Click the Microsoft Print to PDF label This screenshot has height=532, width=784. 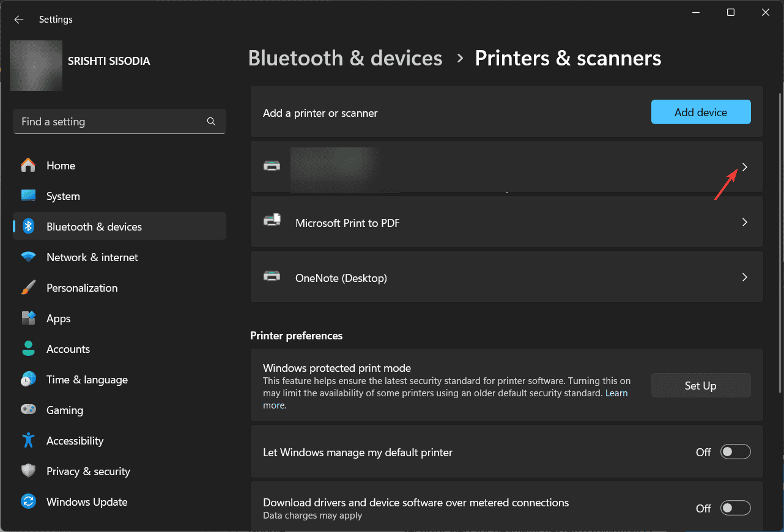pyautogui.click(x=347, y=223)
